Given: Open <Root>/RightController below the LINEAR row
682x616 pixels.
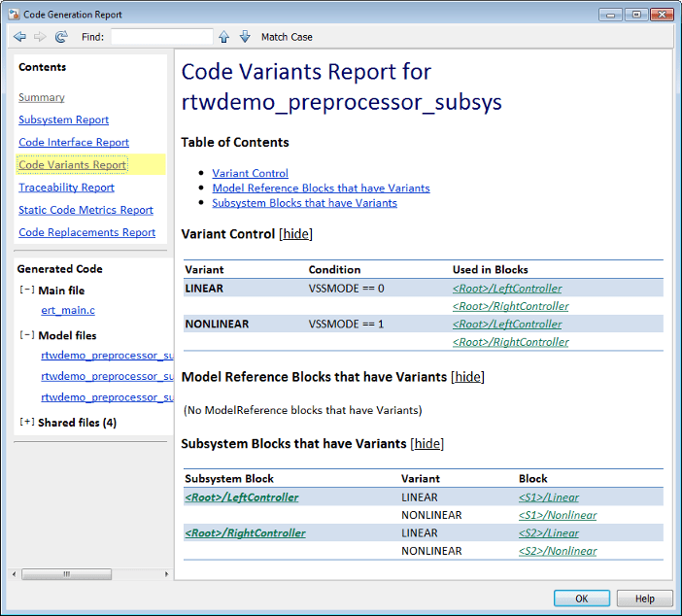Looking at the screenshot, I should pyautogui.click(x=511, y=306).
